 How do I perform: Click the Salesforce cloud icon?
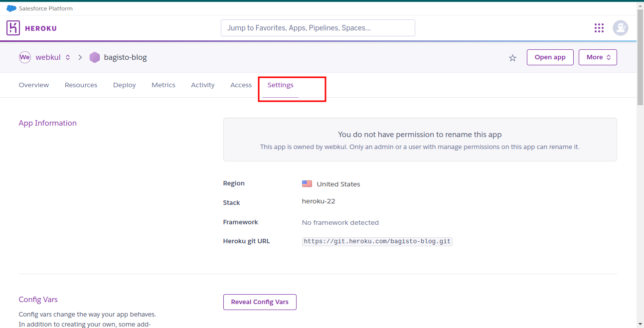[x=11, y=8]
